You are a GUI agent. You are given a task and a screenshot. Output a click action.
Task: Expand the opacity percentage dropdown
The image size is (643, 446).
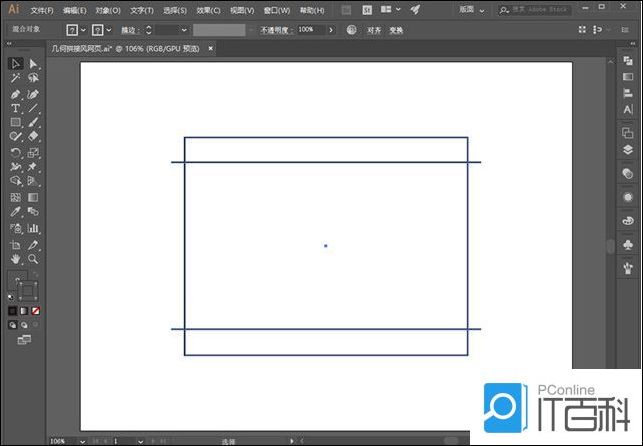pyautogui.click(x=334, y=30)
